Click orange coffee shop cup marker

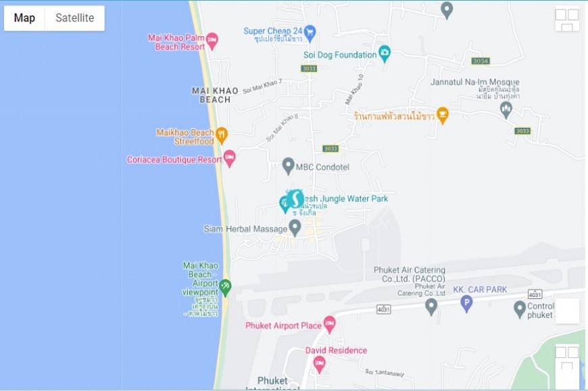click(x=443, y=116)
